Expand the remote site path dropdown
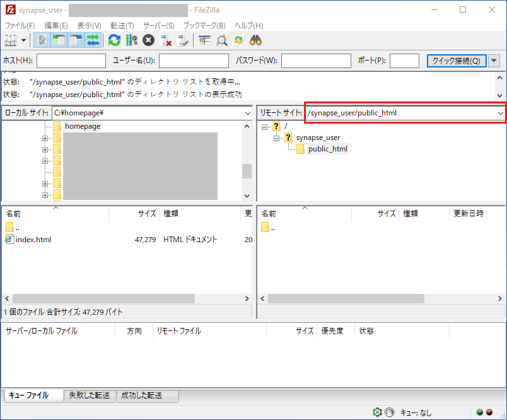The image size is (507, 420). [500, 114]
